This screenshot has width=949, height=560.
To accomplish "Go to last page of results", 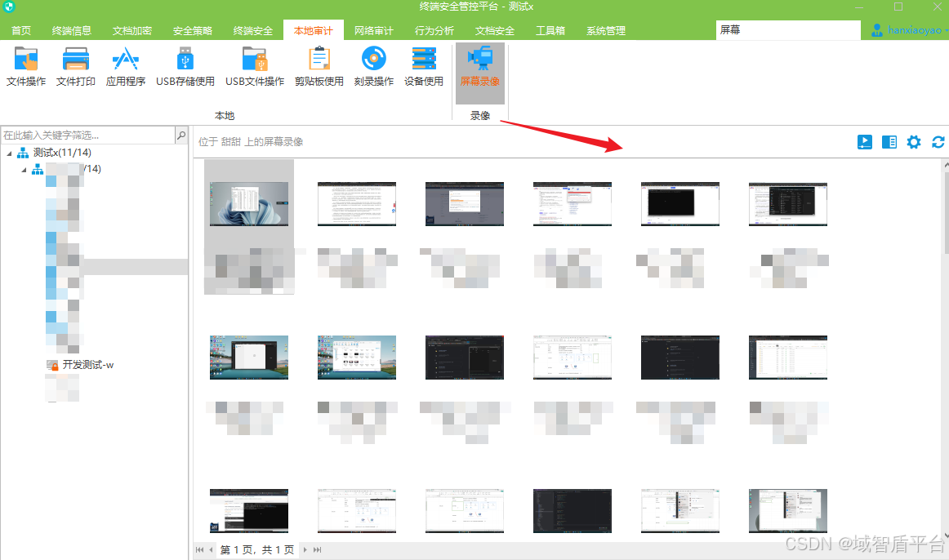I will pyautogui.click(x=317, y=549).
